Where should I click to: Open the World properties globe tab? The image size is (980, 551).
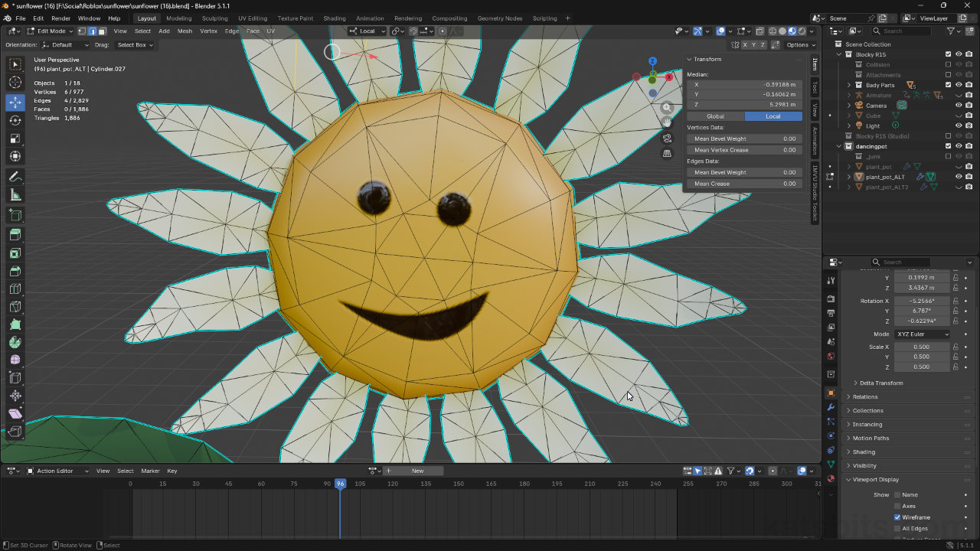[x=831, y=356]
